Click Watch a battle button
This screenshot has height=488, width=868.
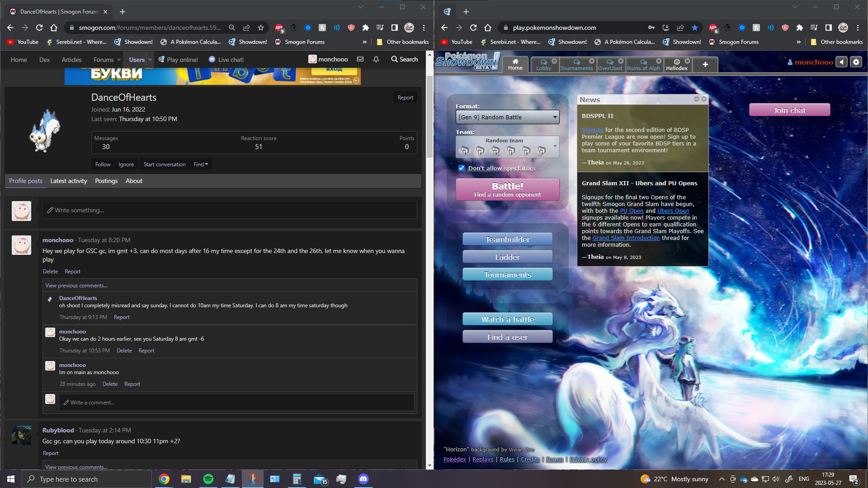[507, 319]
